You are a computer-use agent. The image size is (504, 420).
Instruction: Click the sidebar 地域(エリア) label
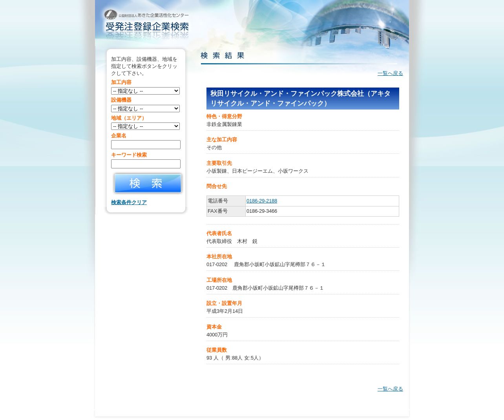tap(129, 118)
